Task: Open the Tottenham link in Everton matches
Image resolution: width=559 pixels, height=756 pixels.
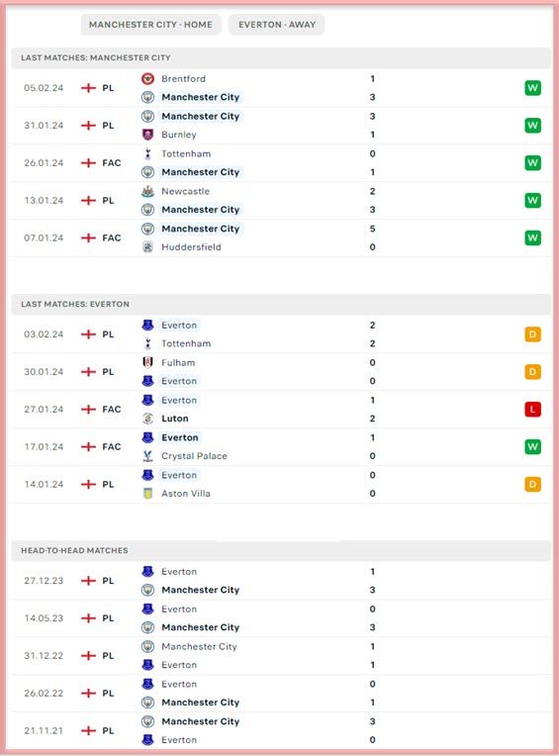Action: pos(186,343)
